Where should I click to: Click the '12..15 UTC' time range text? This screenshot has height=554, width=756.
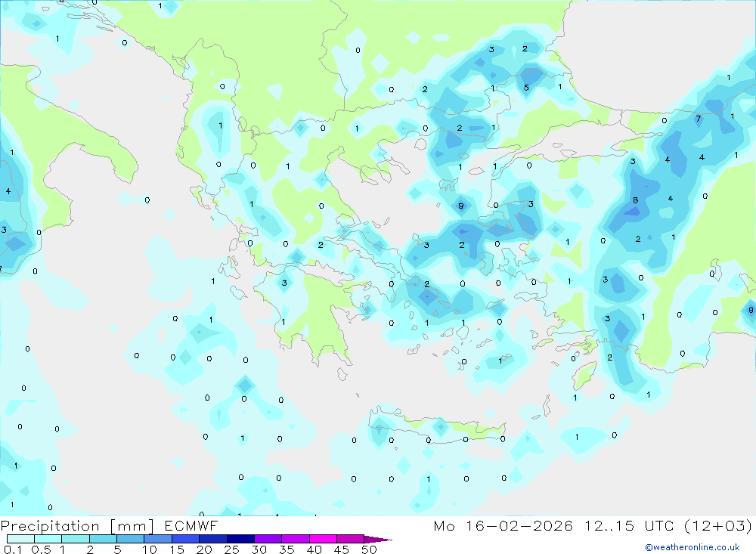(629, 525)
